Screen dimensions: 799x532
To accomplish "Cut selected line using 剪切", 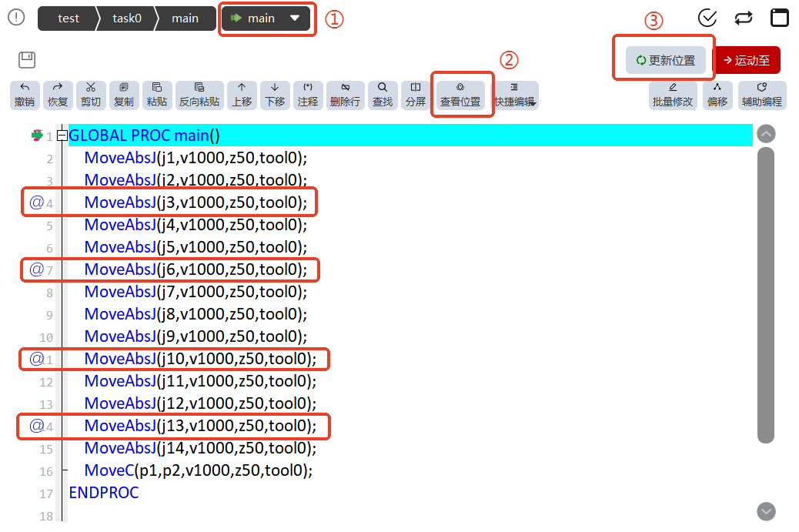I will click(x=91, y=95).
